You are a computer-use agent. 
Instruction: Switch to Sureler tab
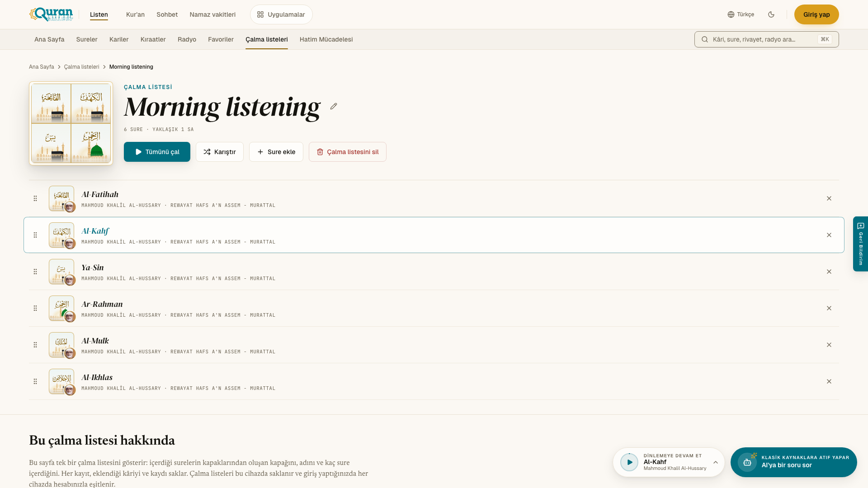coord(87,39)
